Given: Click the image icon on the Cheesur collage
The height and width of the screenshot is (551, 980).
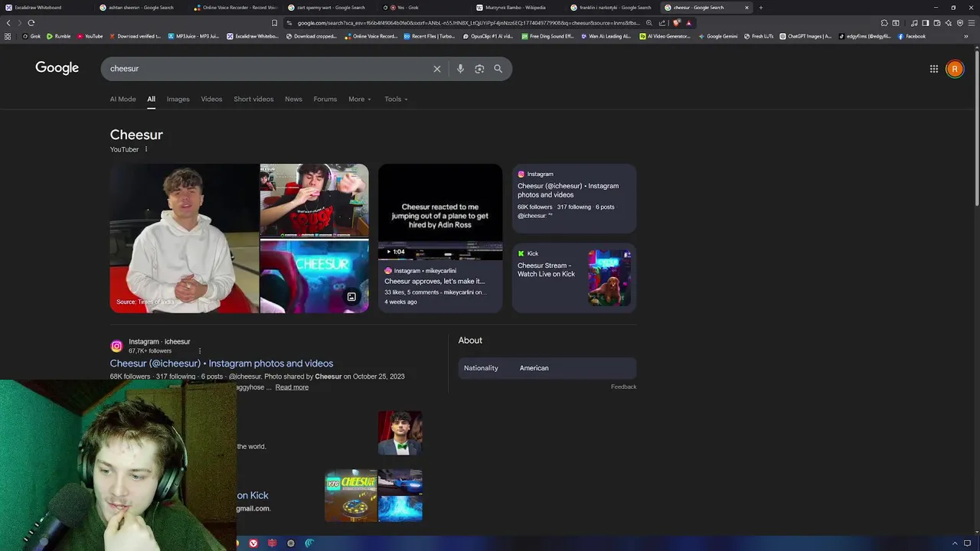Looking at the screenshot, I should pyautogui.click(x=351, y=297).
